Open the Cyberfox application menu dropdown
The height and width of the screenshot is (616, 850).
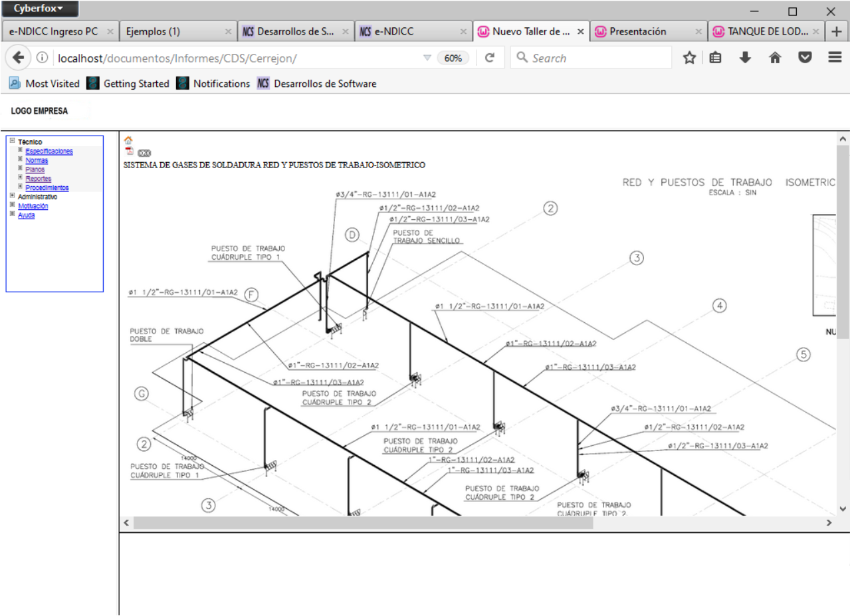pyautogui.click(x=40, y=9)
